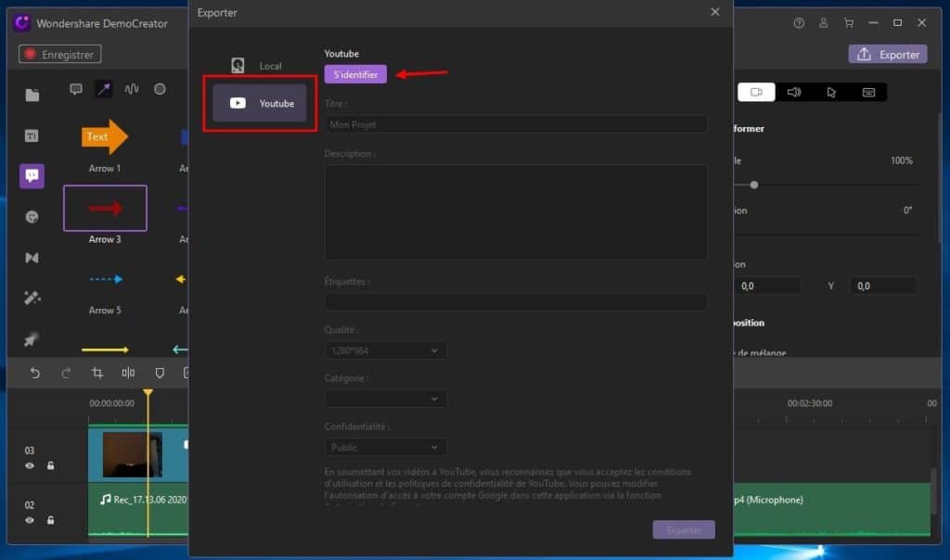Switch to the captions properties tab
The image size is (950, 560).
[868, 92]
